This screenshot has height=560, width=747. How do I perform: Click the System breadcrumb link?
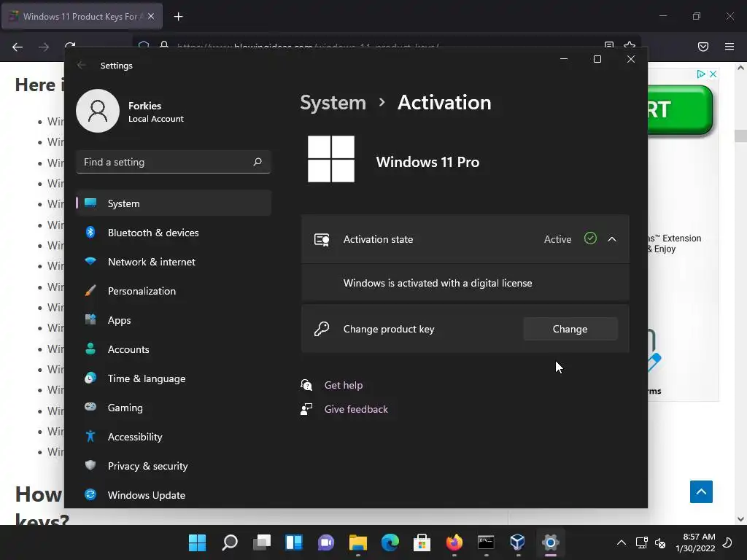(x=333, y=102)
